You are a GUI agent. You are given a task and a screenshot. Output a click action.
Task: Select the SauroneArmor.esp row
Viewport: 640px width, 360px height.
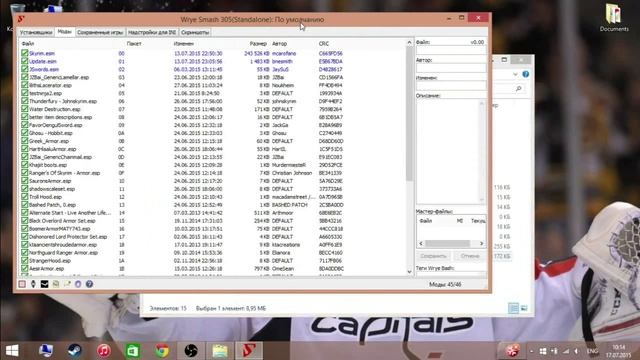click(212, 181)
